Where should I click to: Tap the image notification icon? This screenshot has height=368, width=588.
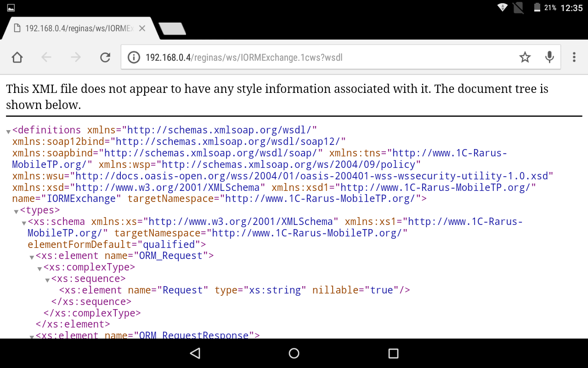11,8
